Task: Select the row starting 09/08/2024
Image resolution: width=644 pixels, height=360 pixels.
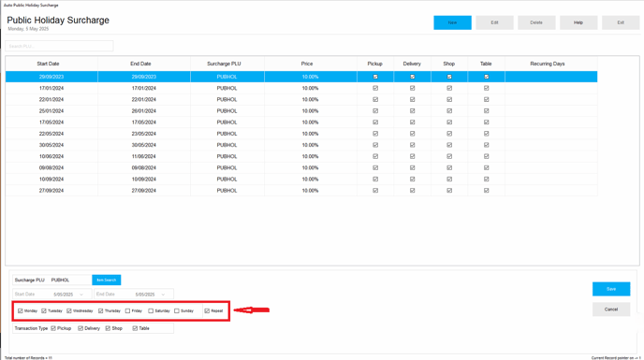Action: click(x=301, y=168)
